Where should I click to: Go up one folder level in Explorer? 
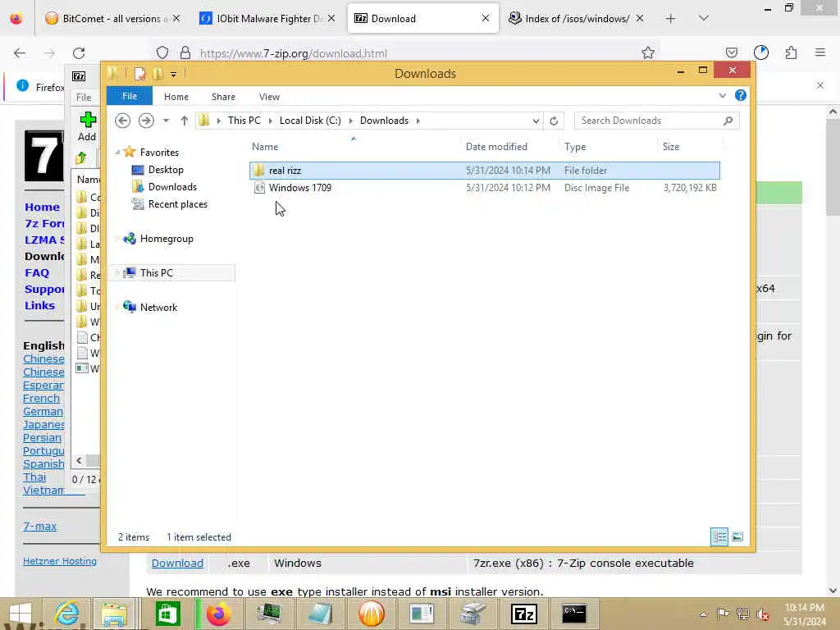(185, 121)
